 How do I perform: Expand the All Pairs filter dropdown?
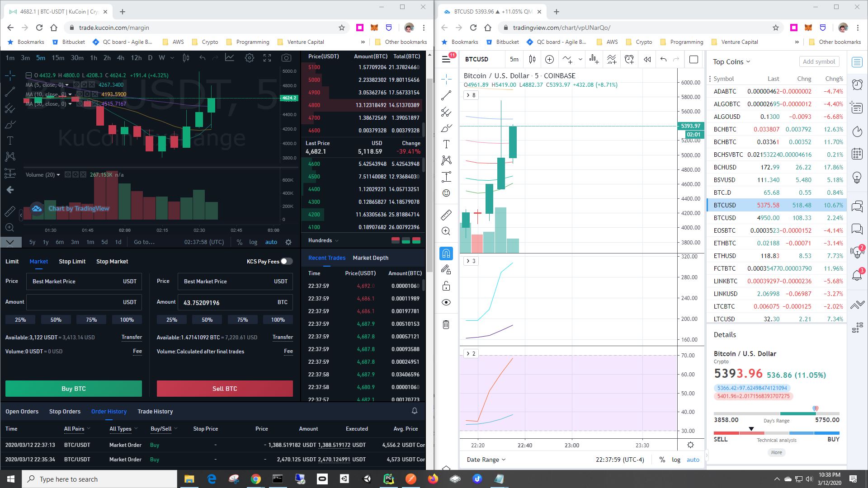[x=77, y=428]
